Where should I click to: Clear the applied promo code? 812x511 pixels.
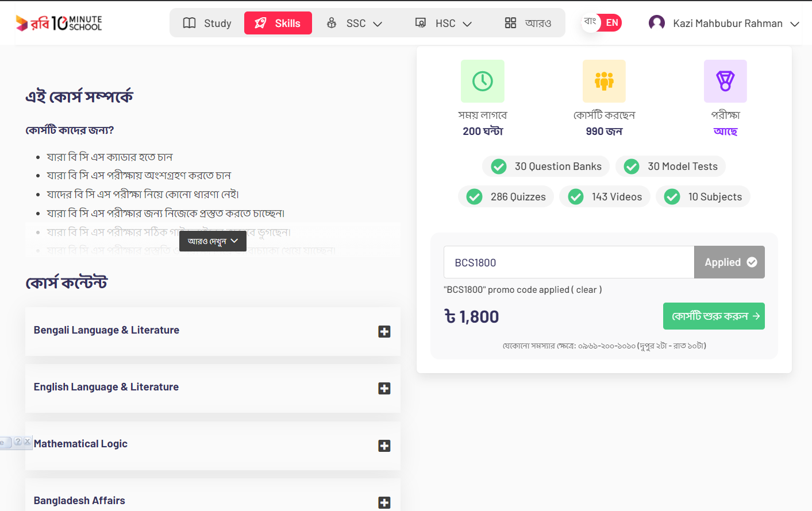[586, 290]
